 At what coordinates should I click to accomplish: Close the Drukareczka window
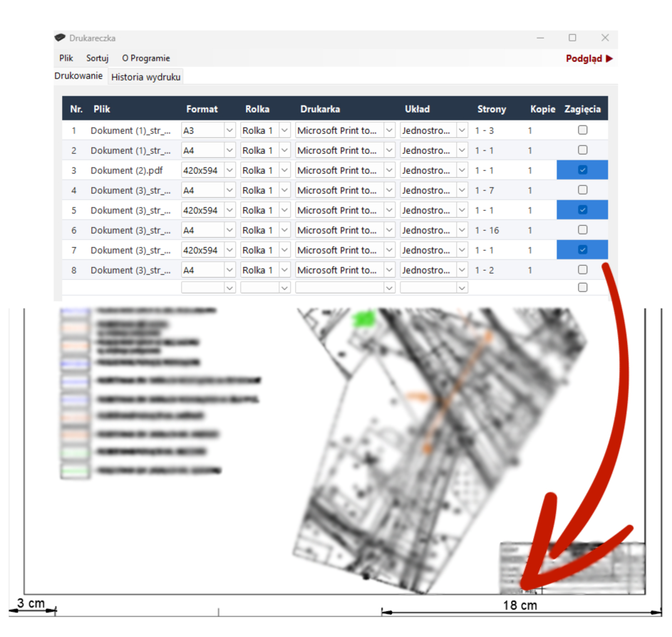[x=605, y=38]
